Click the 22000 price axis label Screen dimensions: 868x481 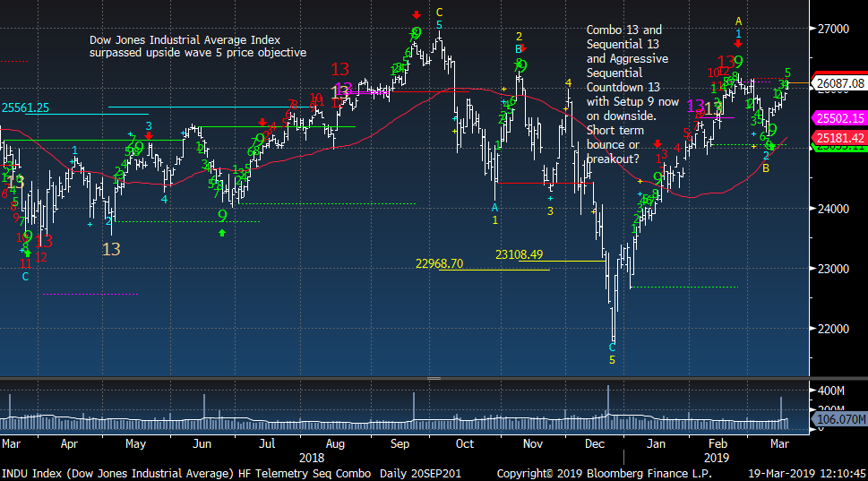(x=833, y=329)
